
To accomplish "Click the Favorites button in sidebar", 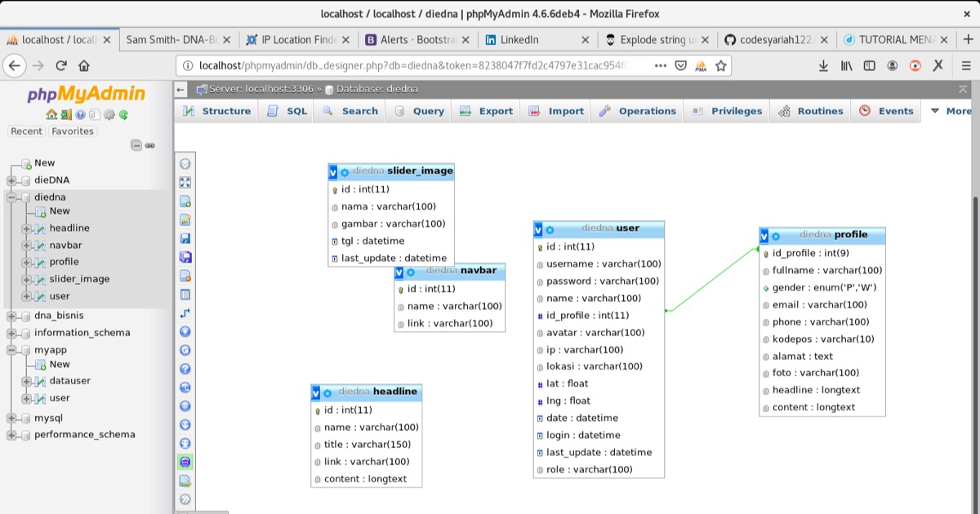I will 73,131.
